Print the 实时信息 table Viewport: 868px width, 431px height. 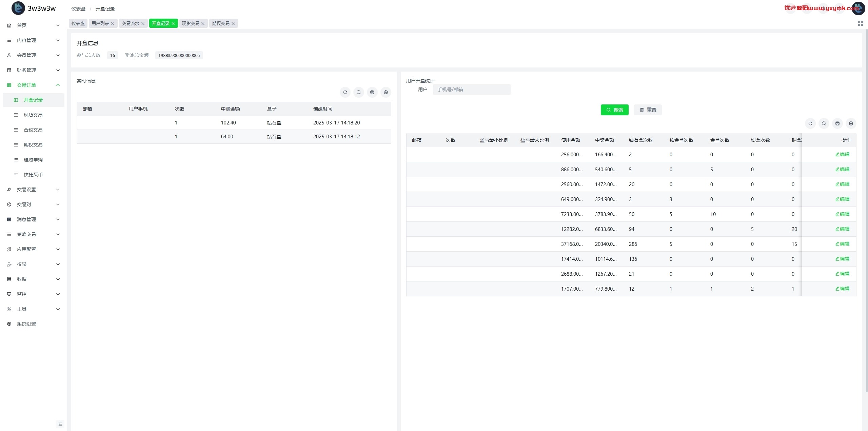(x=372, y=92)
